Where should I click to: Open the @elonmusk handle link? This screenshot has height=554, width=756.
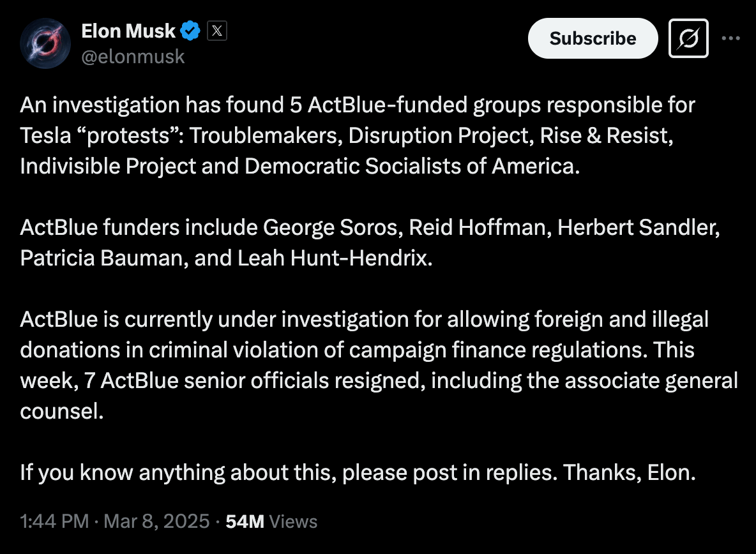pyautogui.click(x=133, y=56)
